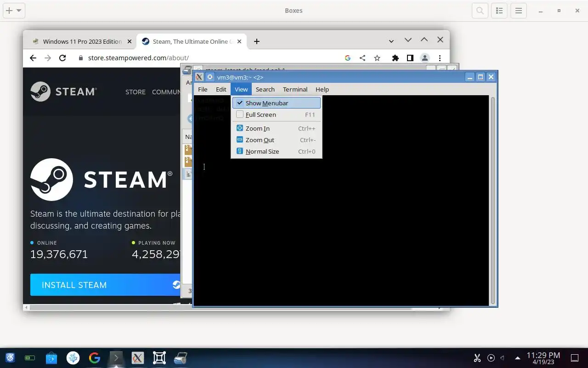Image resolution: width=588 pixels, height=368 pixels.
Task: Open the KDE application launcher in taskbar
Action: click(10, 358)
